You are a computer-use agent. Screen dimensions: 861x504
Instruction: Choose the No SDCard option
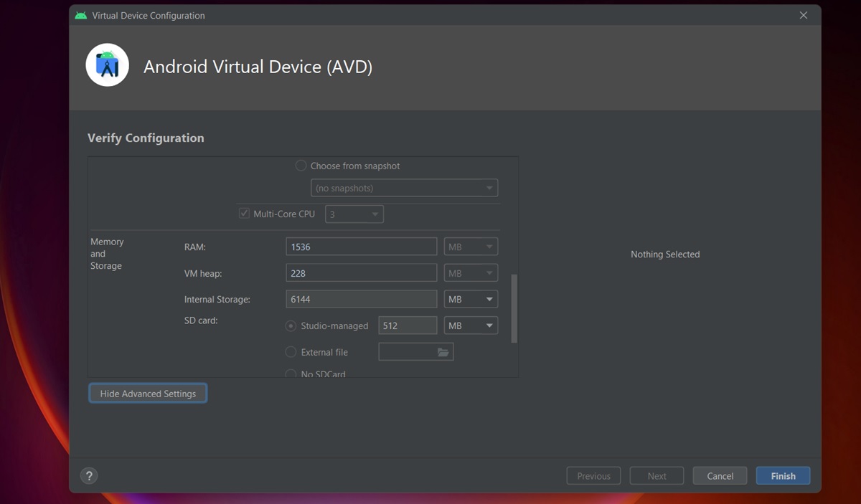pyautogui.click(x=291, y=374)
